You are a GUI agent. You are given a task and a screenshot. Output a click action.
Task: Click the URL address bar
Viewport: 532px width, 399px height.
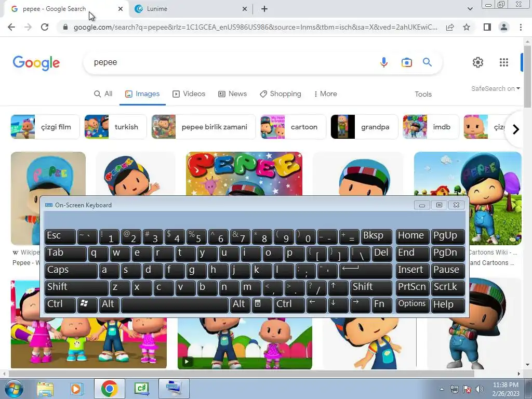click(x=255, y=27)
